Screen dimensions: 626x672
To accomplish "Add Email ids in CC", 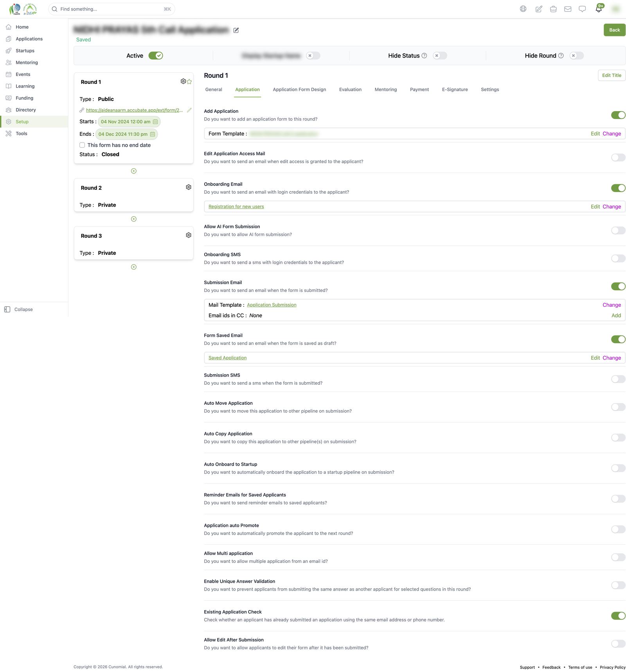I will 616,315.
